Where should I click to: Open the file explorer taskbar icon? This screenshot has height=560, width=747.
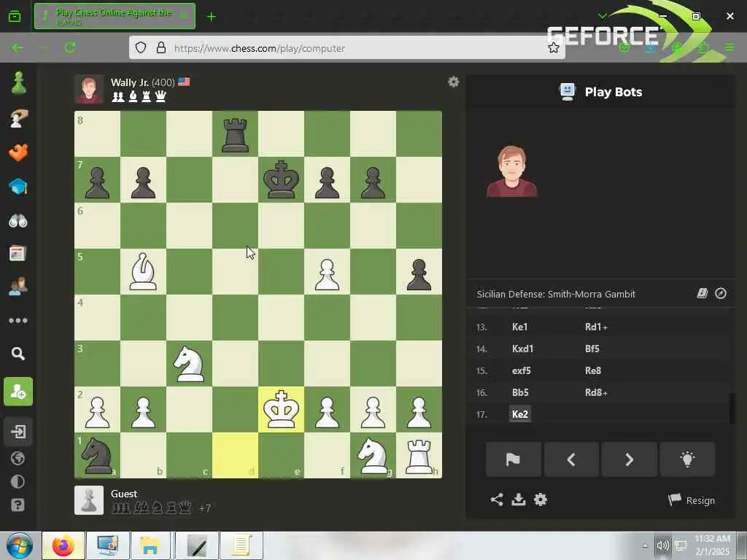point(150,545)
